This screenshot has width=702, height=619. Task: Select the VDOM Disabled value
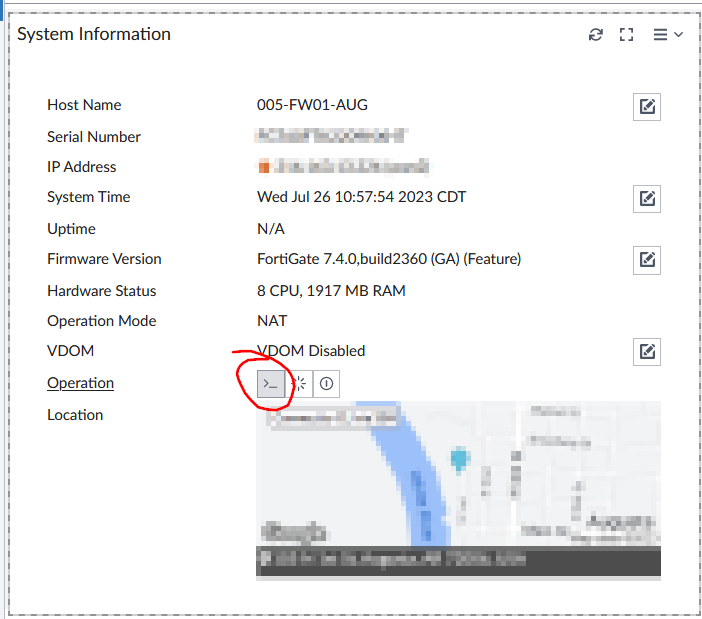(311, 351)
